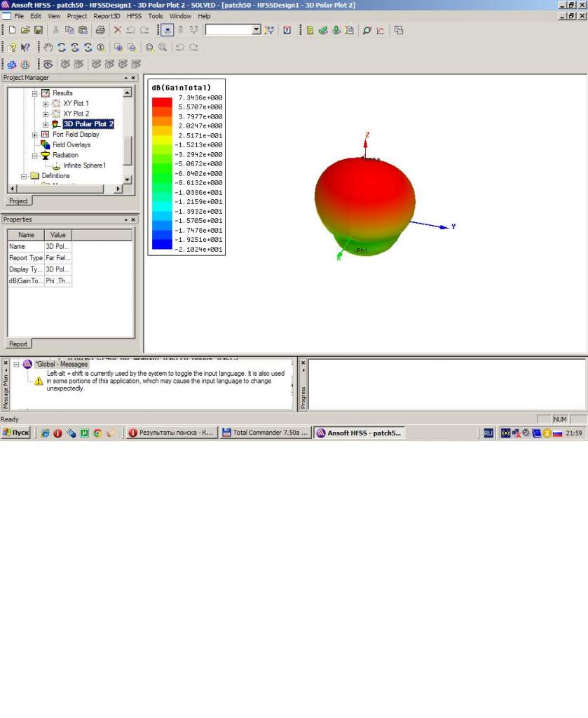Print using the printer icon
588x718 pixels.
[100, 30]
